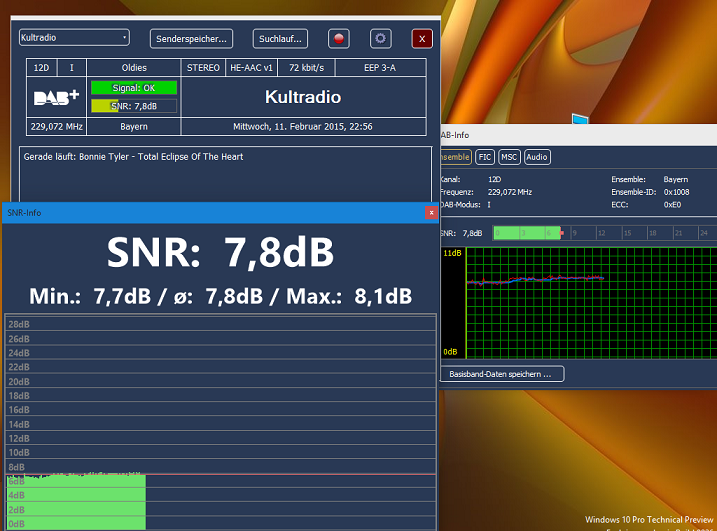Close the SNR-Info window

click(x=431, y=212)
